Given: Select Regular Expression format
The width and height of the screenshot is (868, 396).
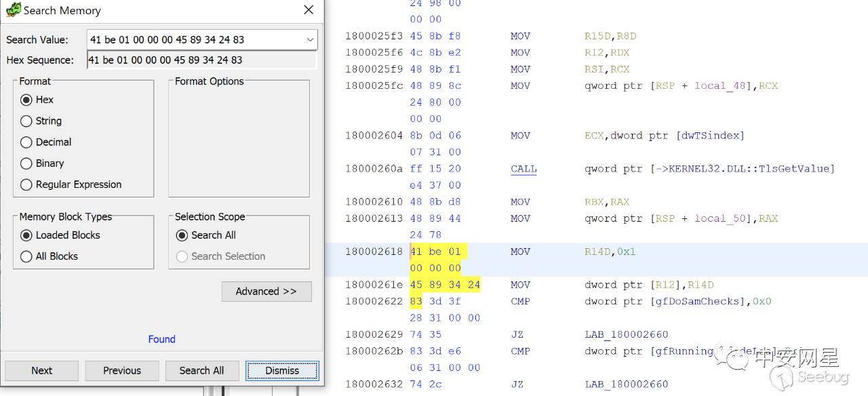Looking at the screenshot, I should [26, 184].
